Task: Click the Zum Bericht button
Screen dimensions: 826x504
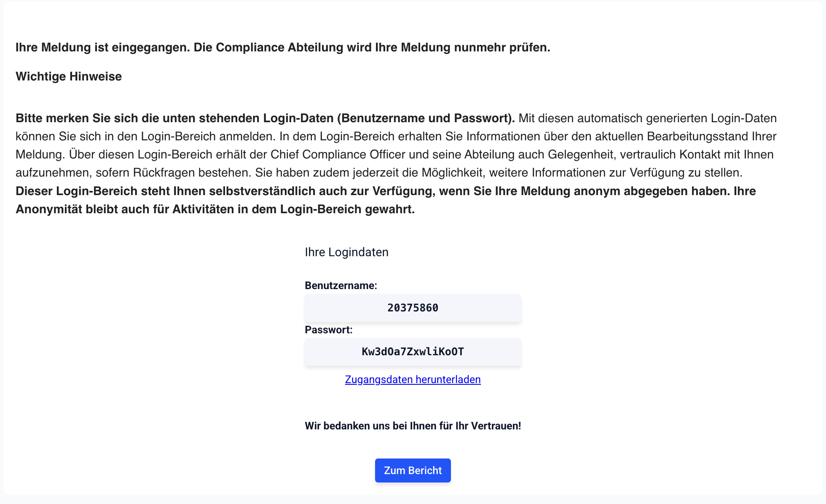Action: pyautogui.click(x=413, y=470)
